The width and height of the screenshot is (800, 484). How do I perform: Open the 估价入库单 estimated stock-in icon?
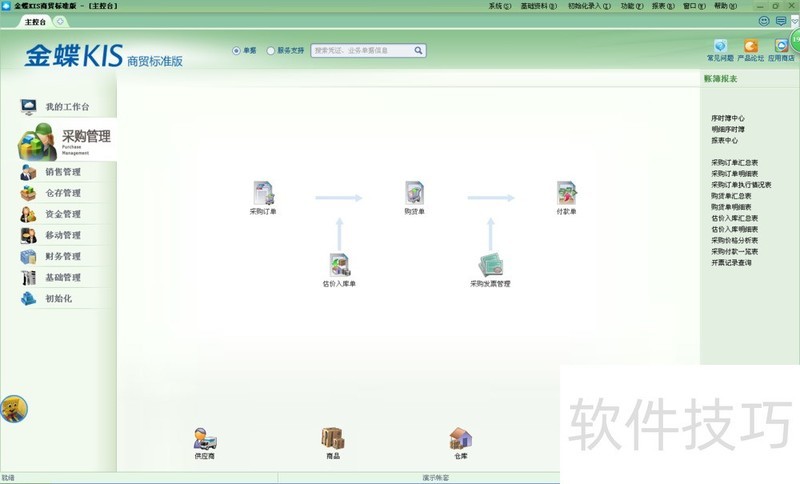[339, 265]
